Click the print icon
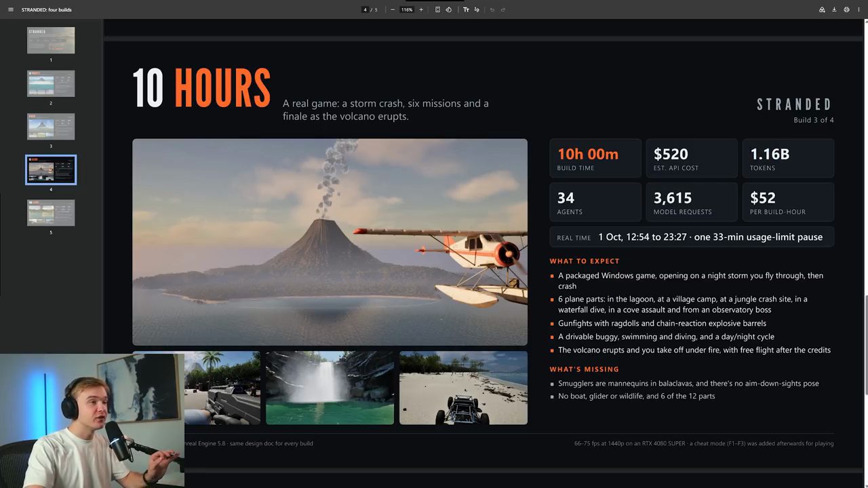Viewport: 868px width, 488px height. 846,9
